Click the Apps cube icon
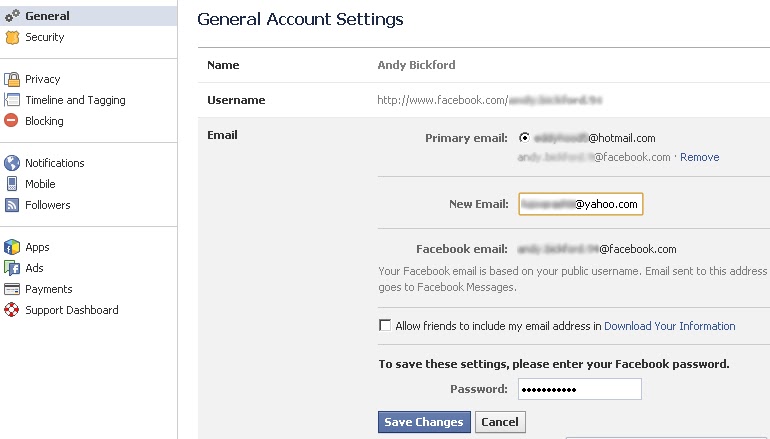The width and height of the screenshot is (770, 439). (x=12, y=247)
